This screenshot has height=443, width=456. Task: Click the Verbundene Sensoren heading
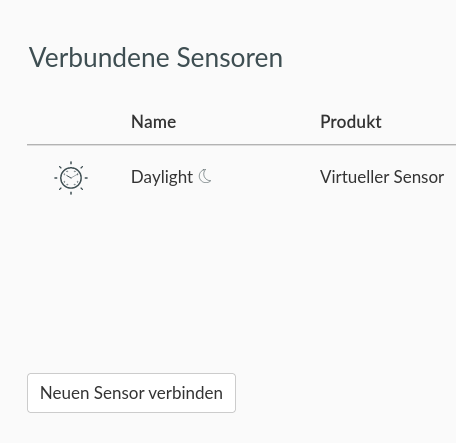tap(156, 58)
